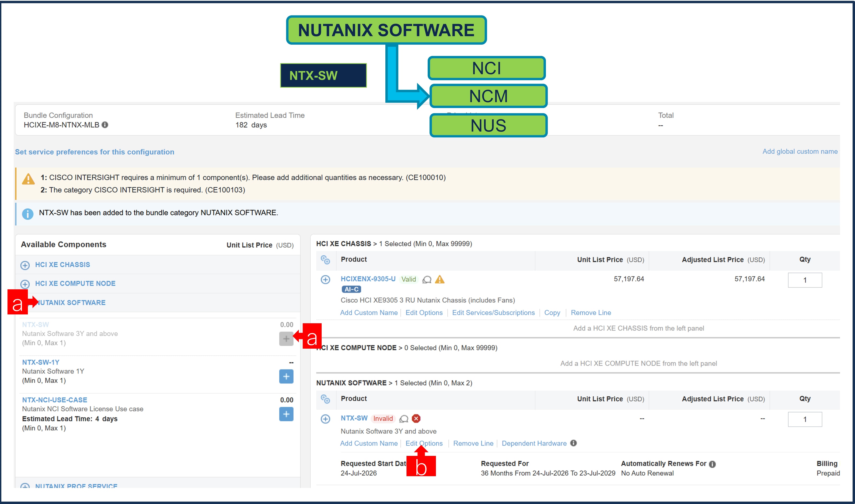This screenshot has width=855, height=504.
Task: Click the comment bubble icon on the NTX-SW row
Action: [x=404, y=419]
